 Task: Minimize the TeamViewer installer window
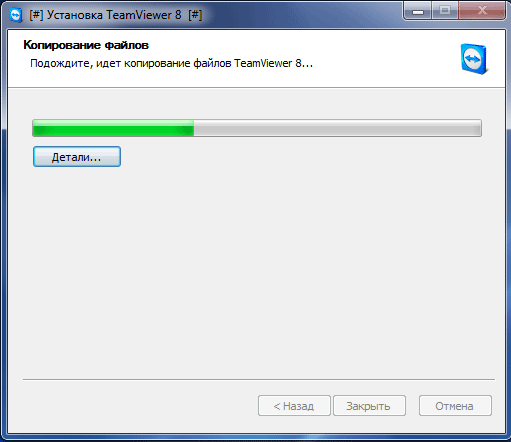(x=418, y=12)
